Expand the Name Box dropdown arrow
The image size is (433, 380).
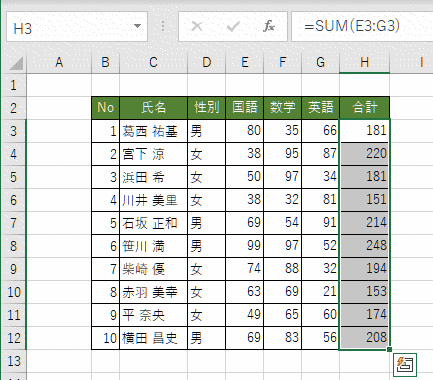137,26
